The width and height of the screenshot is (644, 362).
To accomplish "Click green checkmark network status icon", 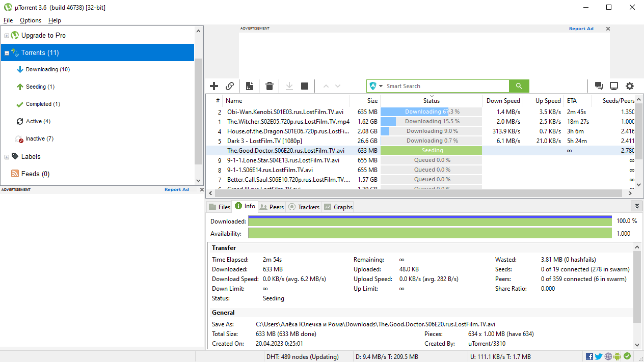I will click(x=627, y=356).
